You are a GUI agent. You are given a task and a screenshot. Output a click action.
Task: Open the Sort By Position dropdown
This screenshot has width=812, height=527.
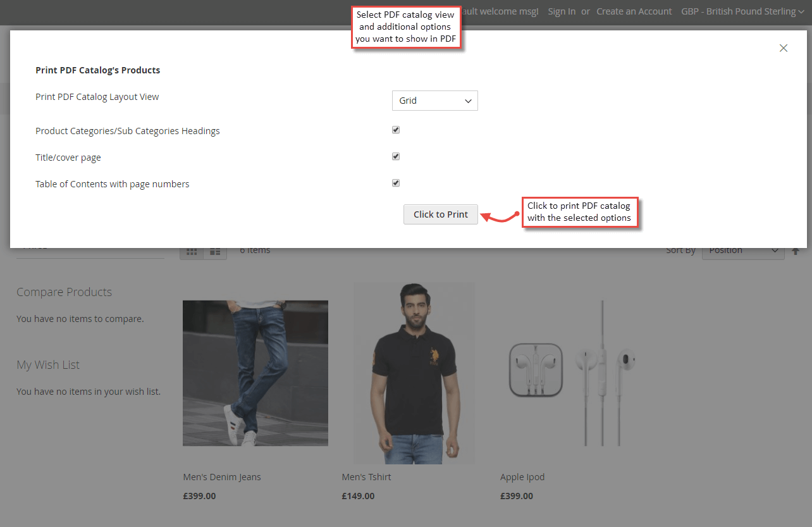click(743, 250)
